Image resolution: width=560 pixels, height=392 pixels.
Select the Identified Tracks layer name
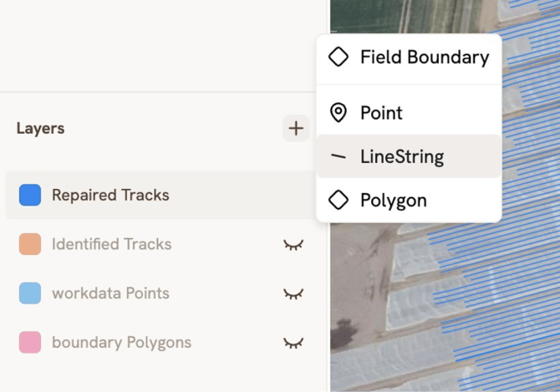[111, 244]
